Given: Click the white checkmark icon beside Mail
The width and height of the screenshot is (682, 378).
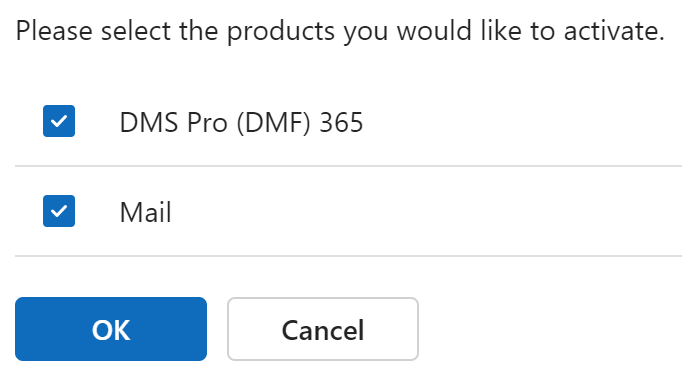Looking at the screenshot, I should click(x=59, y=211).
